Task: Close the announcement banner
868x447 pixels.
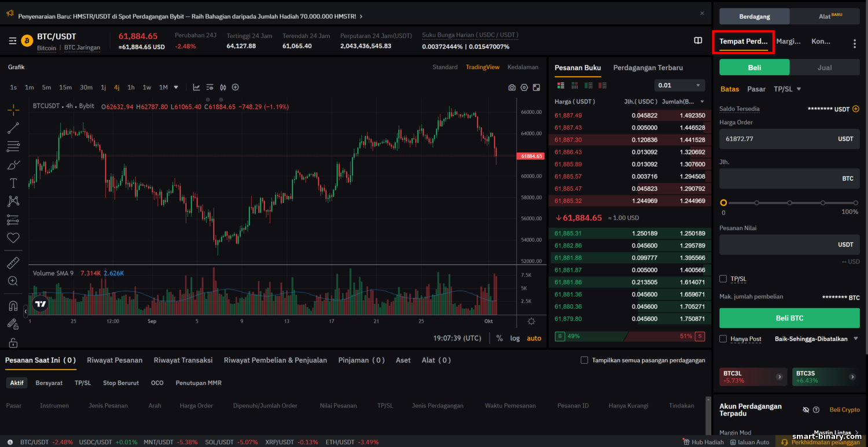Action: click(x=703, y=13)
